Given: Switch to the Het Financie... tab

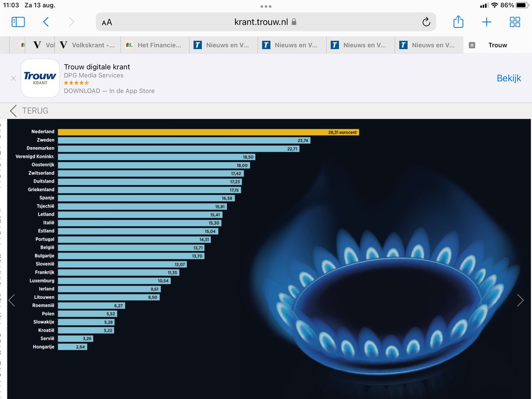Looking at the screenshot, I should [155, 45].
